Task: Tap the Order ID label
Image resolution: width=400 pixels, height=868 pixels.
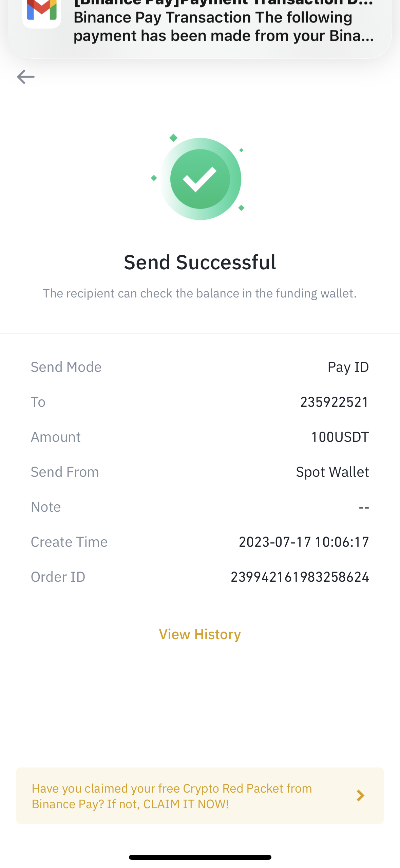Action: coord(58,577)
